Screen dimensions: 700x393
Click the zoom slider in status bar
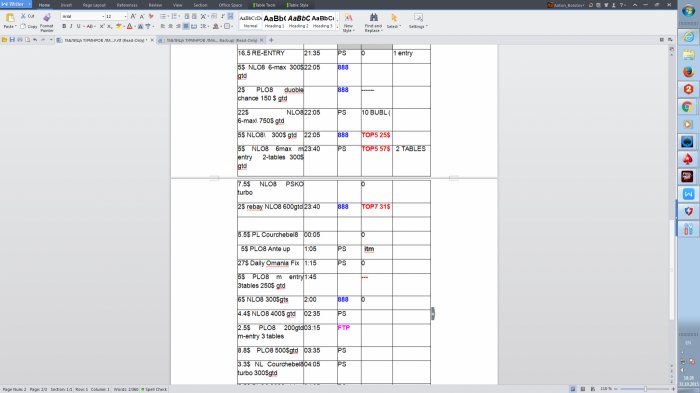click(646, 389)
